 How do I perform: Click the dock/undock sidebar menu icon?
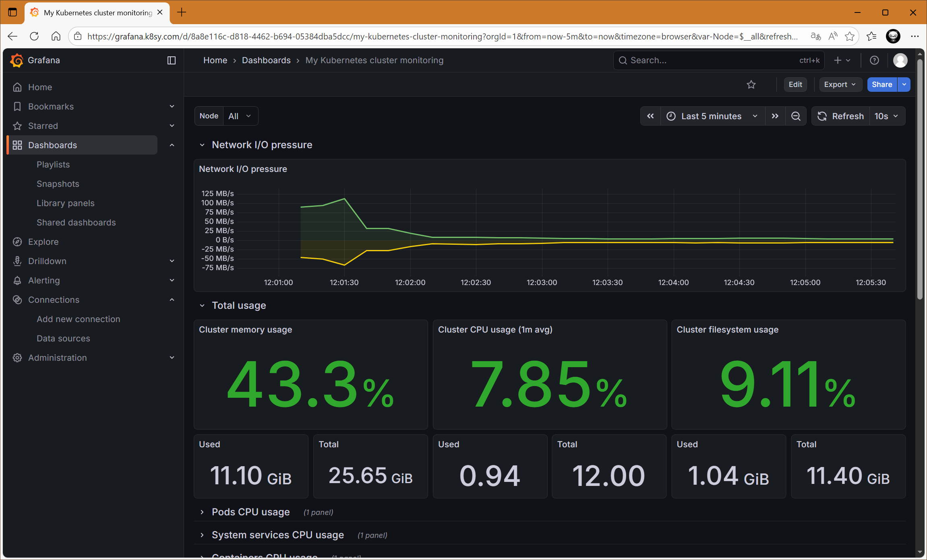(x=172, y=60)
